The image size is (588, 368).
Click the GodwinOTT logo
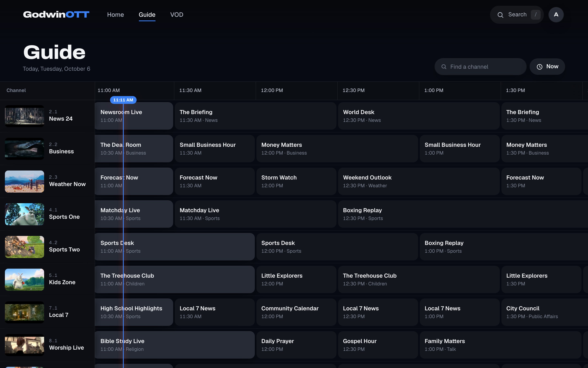pos(56,15)
